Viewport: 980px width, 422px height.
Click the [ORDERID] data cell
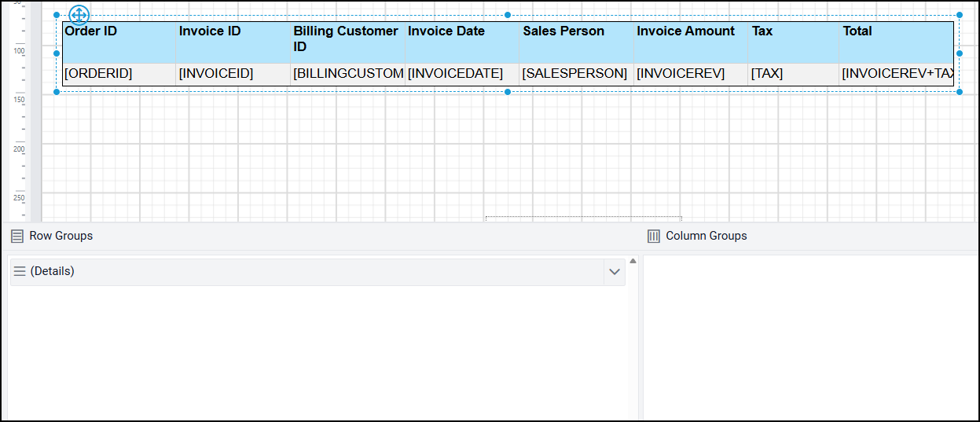point(119,74)
